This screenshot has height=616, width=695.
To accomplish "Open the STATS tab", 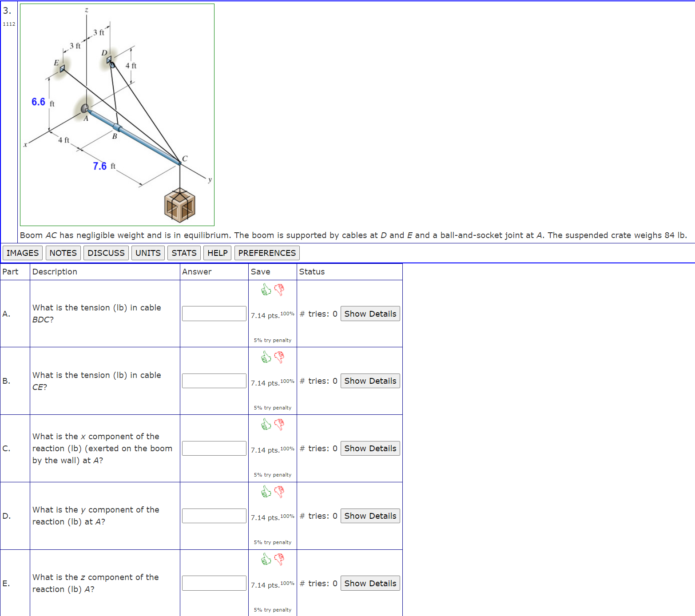I will point(184,253).
